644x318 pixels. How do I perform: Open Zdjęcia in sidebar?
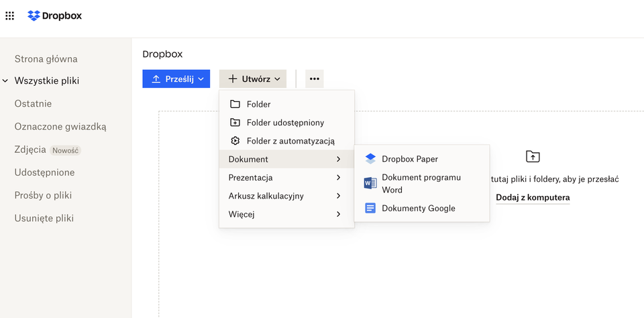coord(30,150)
